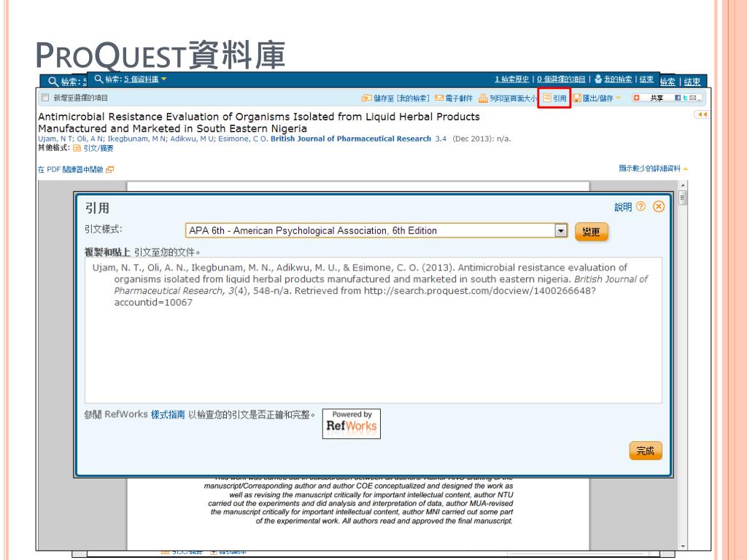Image resolution: width=747 pixels, height=560 pixels.
Task: Open author link Adikwu, M U
Action: tap(193, 139)
